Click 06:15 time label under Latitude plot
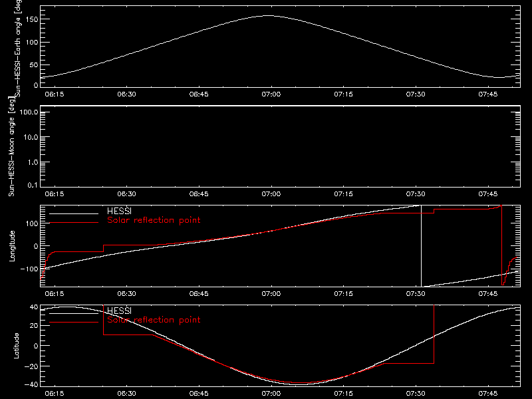Screen dimensions: 532x399 55,393
